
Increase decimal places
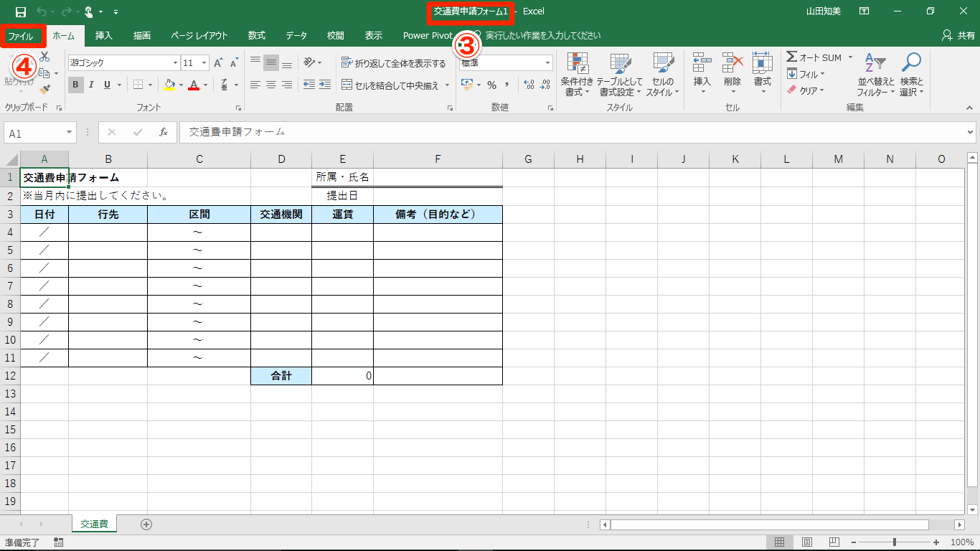coord(529,85)
